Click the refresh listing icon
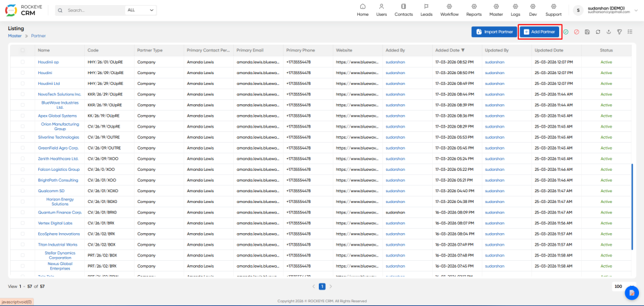This screenshot has width=644, height=306. tap(598, 32)
